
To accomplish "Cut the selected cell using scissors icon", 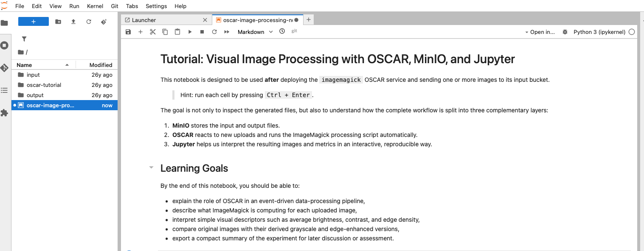I will (153, 32).
